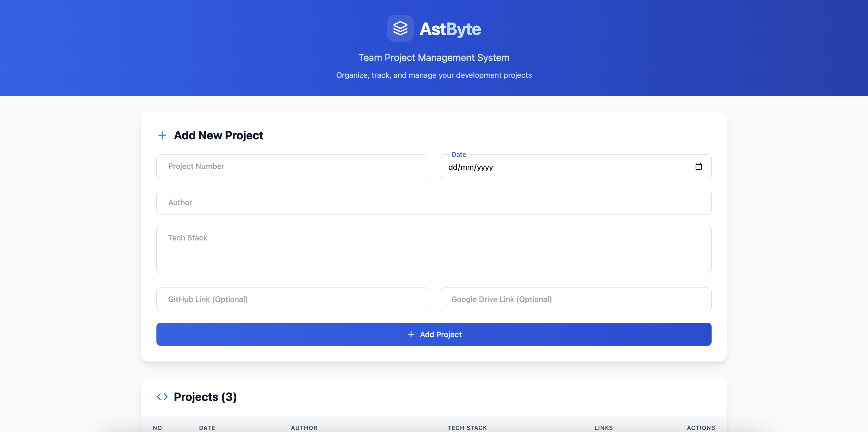Click the AstByte layers logo icon
Screen dimensions: 868x432
[400, 28]
